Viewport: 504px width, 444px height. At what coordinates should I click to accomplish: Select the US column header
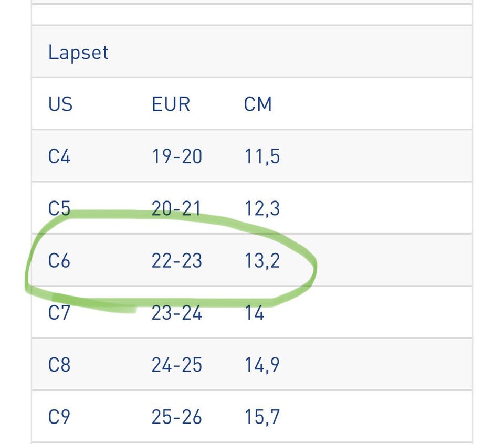[x=60, y=104]
